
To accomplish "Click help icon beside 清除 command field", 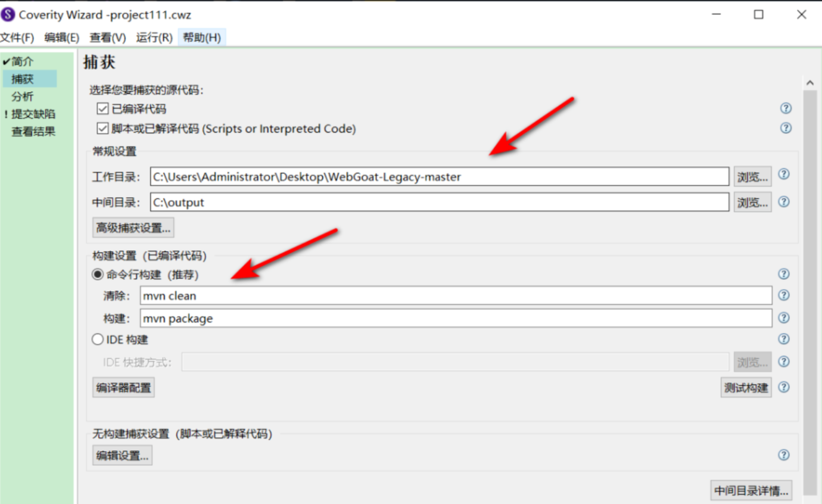I will 784,295.
